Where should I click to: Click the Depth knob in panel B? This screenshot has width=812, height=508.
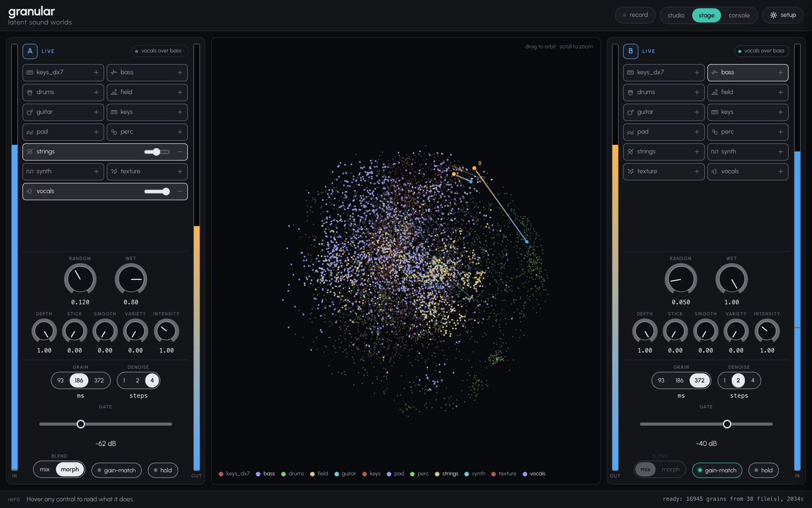[x=645, y=331]
